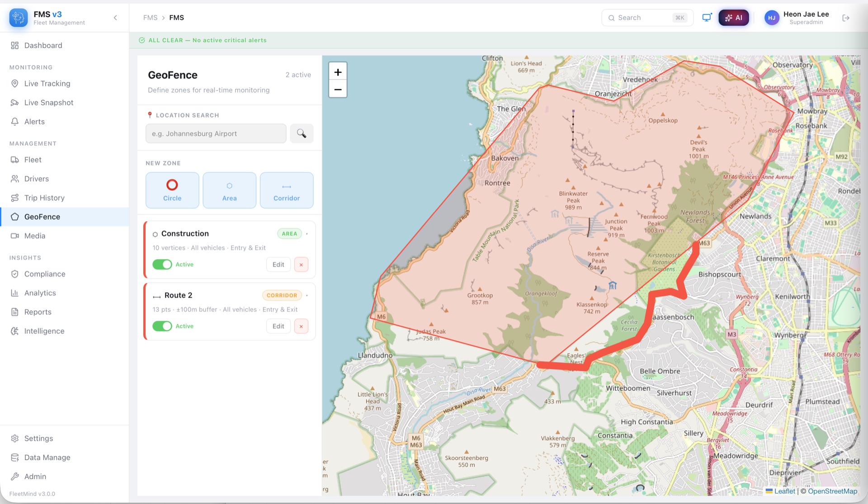Disable the Construction geofence
Image resolution: width=868 pixels, height=504 pixels.
coord(162,264)
